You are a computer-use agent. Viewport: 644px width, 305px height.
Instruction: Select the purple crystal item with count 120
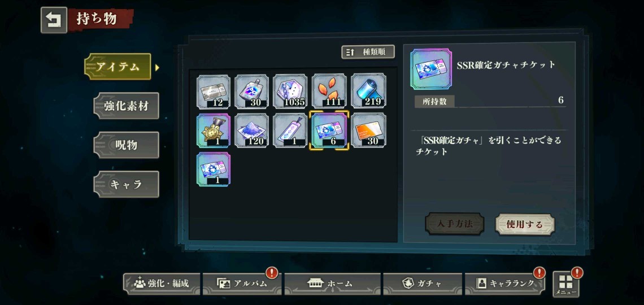[x=252, y=130]
